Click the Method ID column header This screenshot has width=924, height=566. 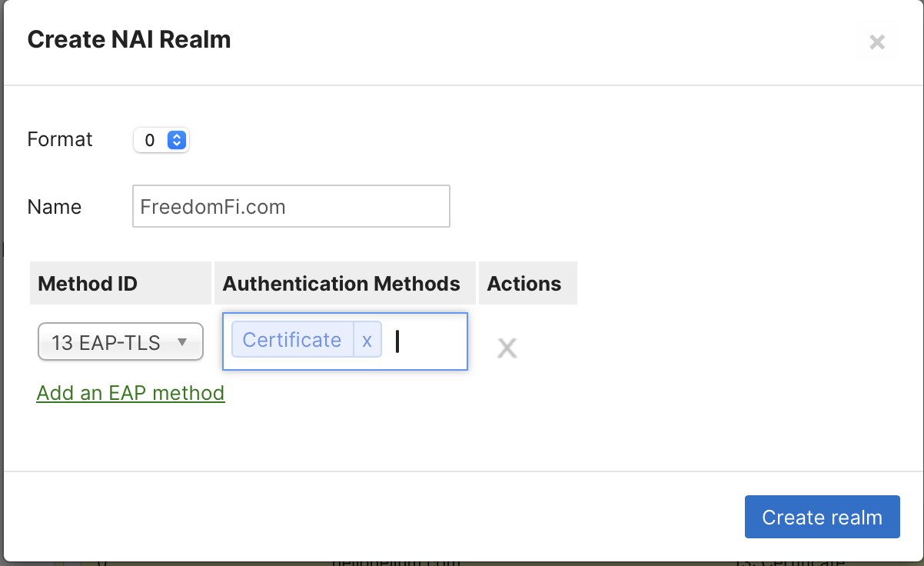(88, 284)
